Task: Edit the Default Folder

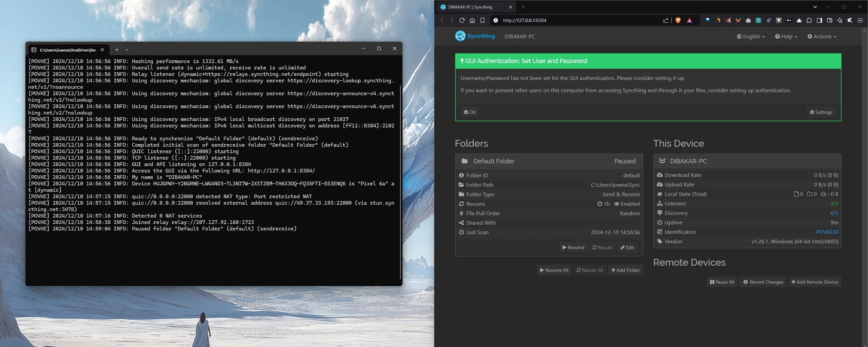Action: pos(627,247)
